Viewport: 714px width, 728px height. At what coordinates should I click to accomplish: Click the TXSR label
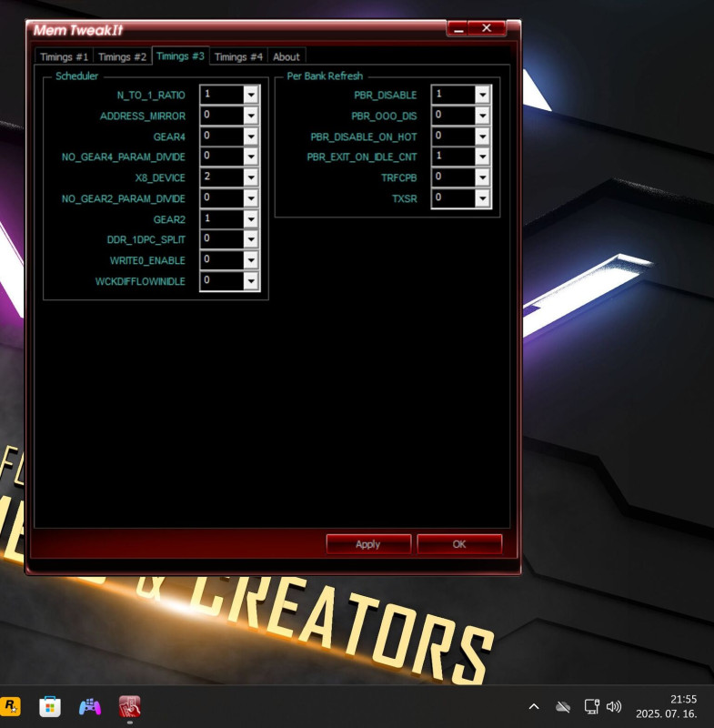pos(405,198)
